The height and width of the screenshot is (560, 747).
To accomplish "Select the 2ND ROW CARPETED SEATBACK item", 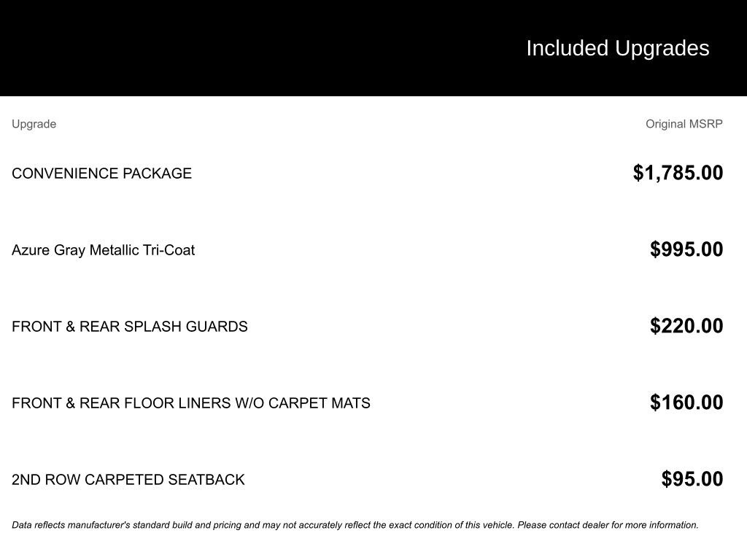I will (x=128, y=480).
